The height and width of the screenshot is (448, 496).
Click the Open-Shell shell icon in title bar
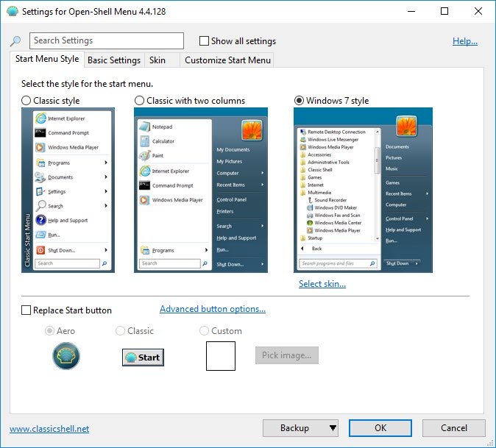tap(13, 11)
